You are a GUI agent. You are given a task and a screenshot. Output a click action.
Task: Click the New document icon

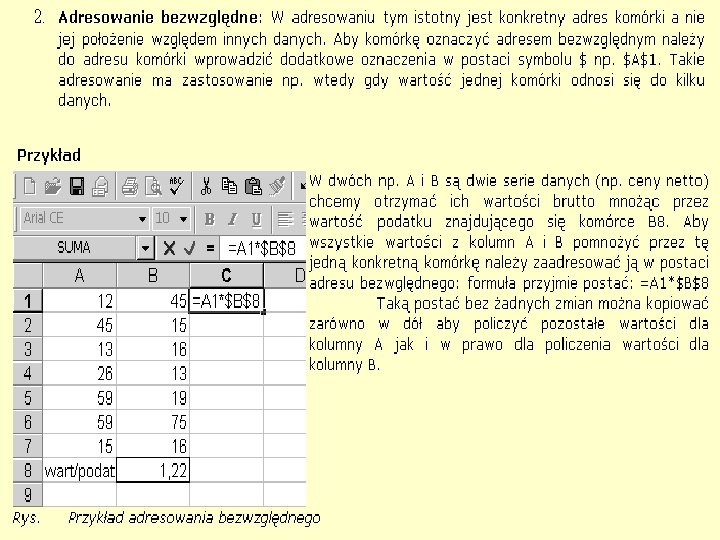tap(29, 186)
